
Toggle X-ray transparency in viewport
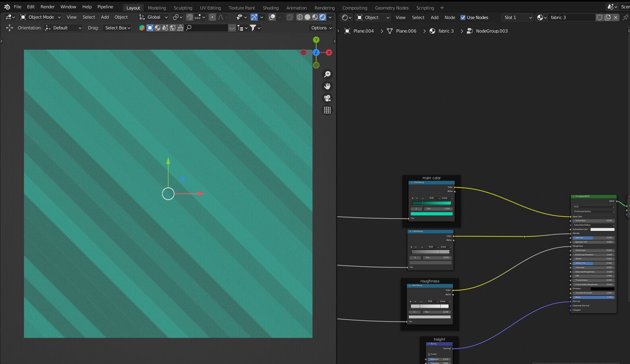[290, 17]
